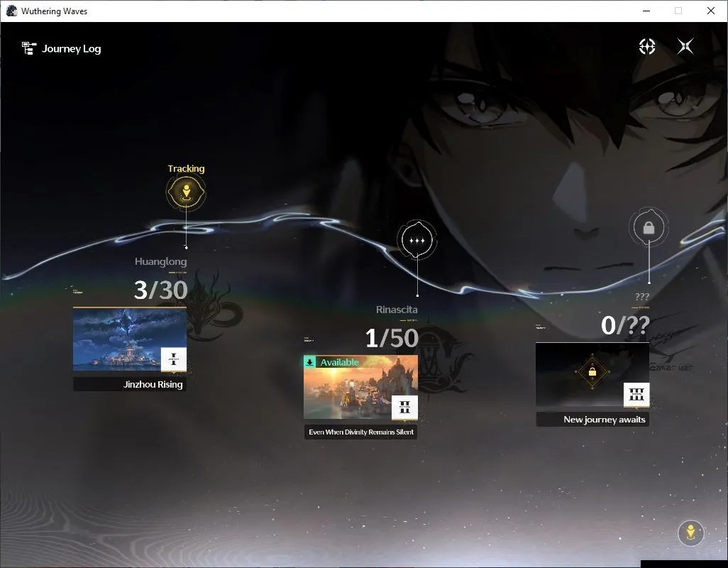Select the golden Tracking marker above Huanglong
Viewport: 728px width, 568px height.
(186, 192)
